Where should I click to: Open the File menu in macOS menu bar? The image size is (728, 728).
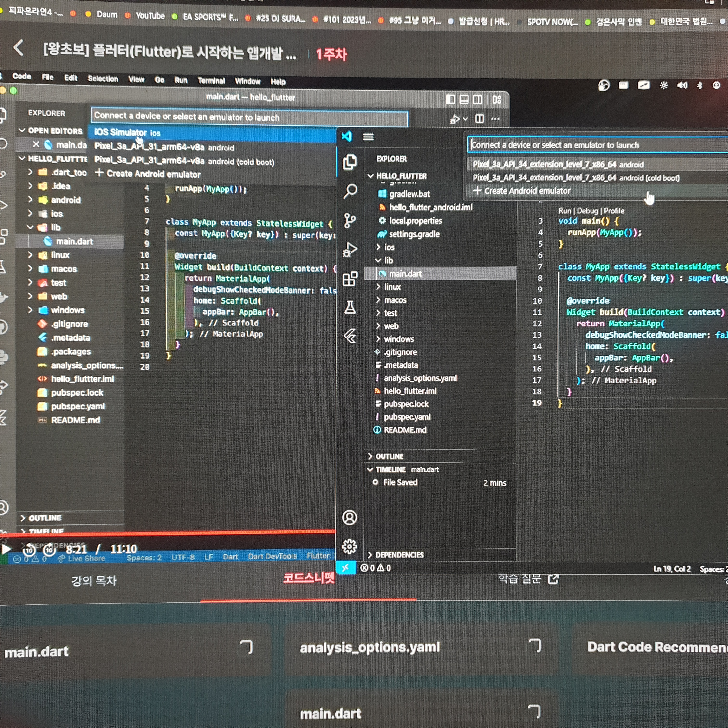(x=47, y=77)
